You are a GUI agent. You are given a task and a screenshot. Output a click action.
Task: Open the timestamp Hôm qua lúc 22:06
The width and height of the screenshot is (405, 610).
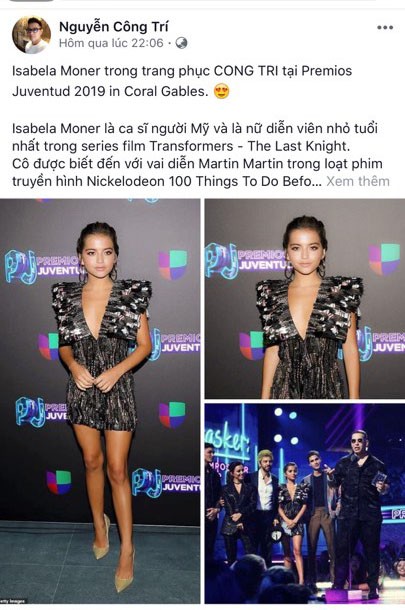pyautogui.click(x=111, y=43)
